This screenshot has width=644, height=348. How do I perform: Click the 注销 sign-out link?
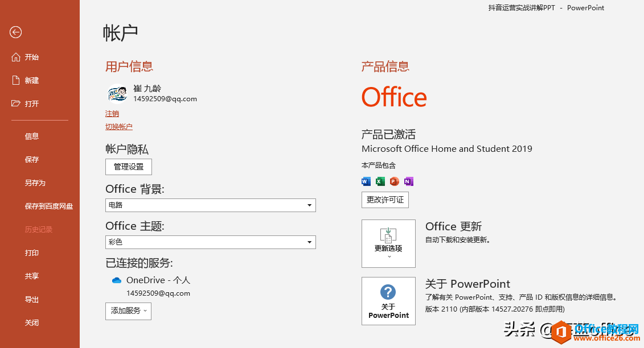pyautogui.click(x=112, y=113)
